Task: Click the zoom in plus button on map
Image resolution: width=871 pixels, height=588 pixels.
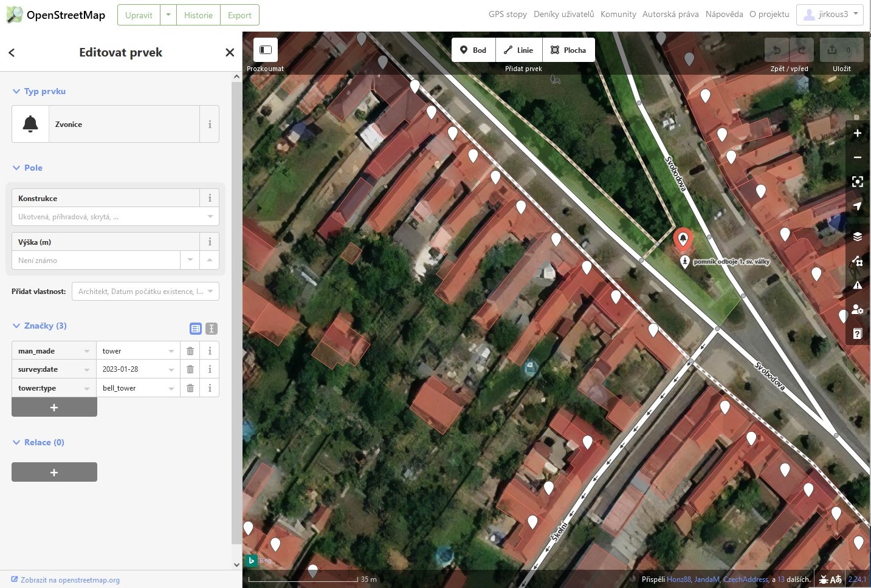Action: 857,133
